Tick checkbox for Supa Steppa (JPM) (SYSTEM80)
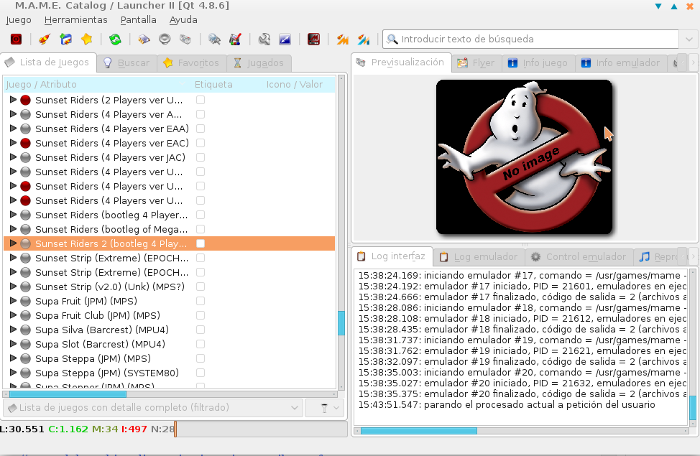 tap(200, 373)
